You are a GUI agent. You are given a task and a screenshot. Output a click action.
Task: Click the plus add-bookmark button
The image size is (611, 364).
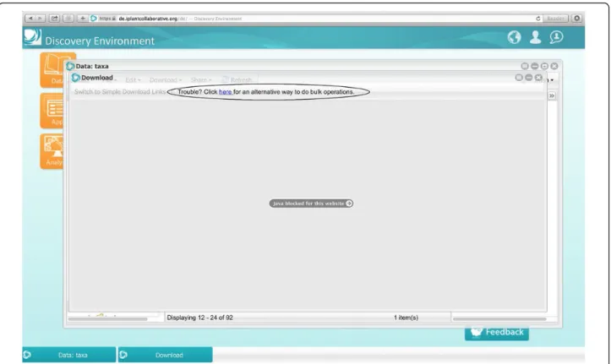point(82,19)
